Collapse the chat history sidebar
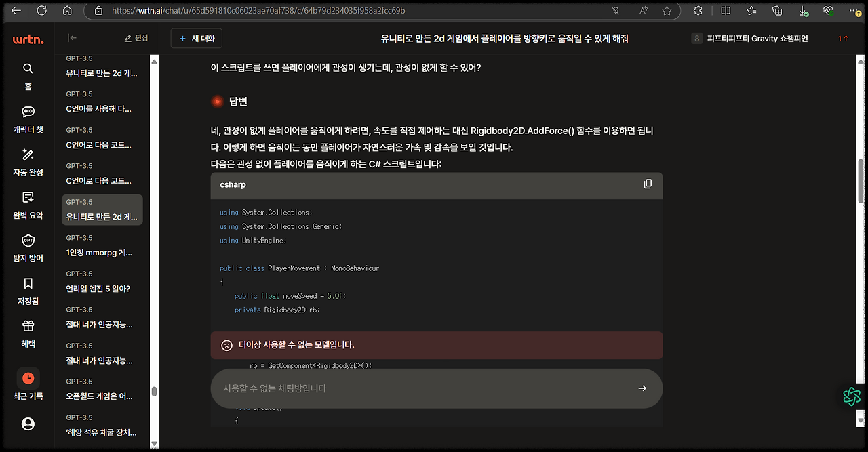The height and width of the screenshot is (452, 868). (72, 38)
